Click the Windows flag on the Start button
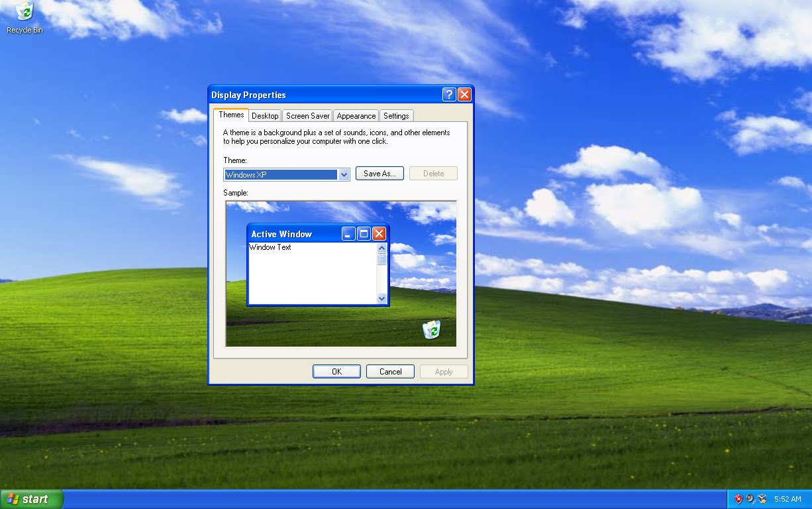 13,498
